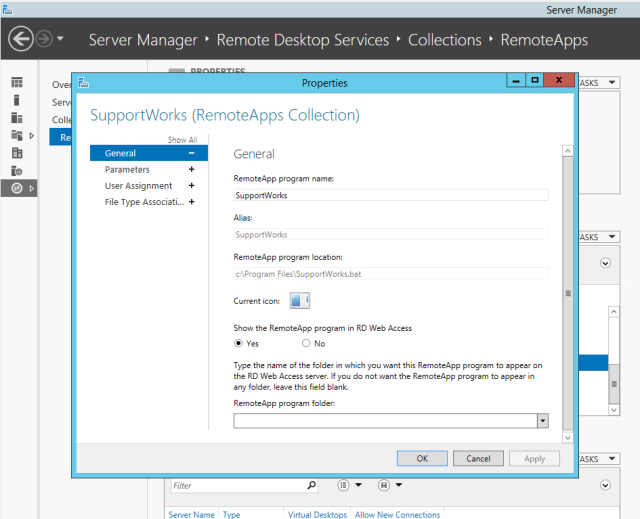
Task: Open save query dropdown arrow
Action: (399, 485)
